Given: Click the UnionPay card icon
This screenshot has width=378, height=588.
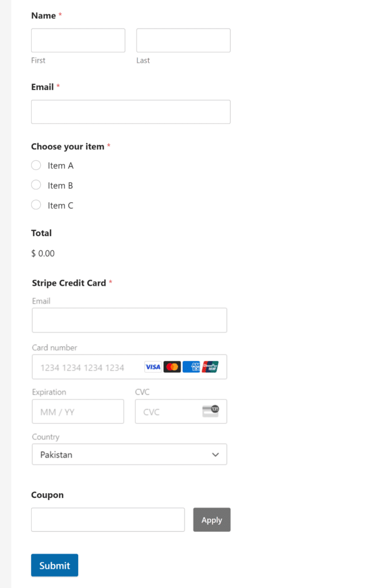Looking at the screenshot, I should [x=210, y=366].
